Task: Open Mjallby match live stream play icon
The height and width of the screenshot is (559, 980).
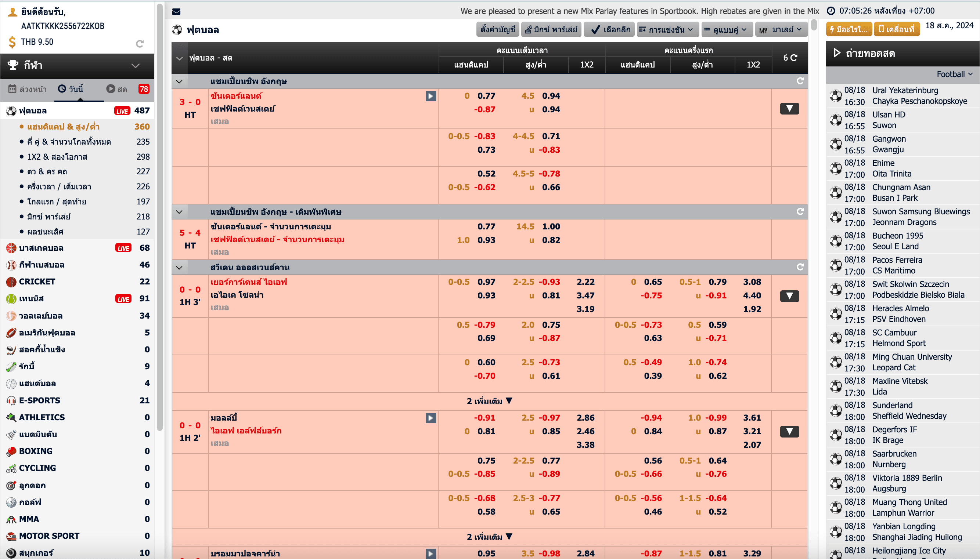Action: pyautogui.click(x=430, y=418)
